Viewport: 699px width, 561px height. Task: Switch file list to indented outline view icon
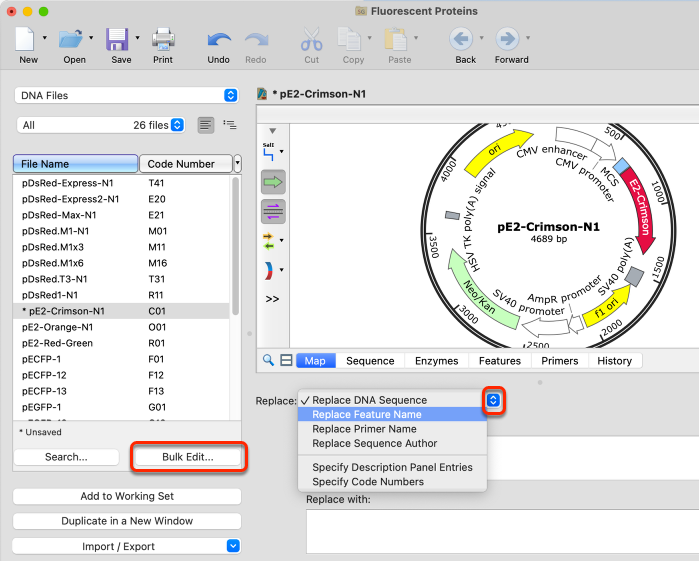230,125
